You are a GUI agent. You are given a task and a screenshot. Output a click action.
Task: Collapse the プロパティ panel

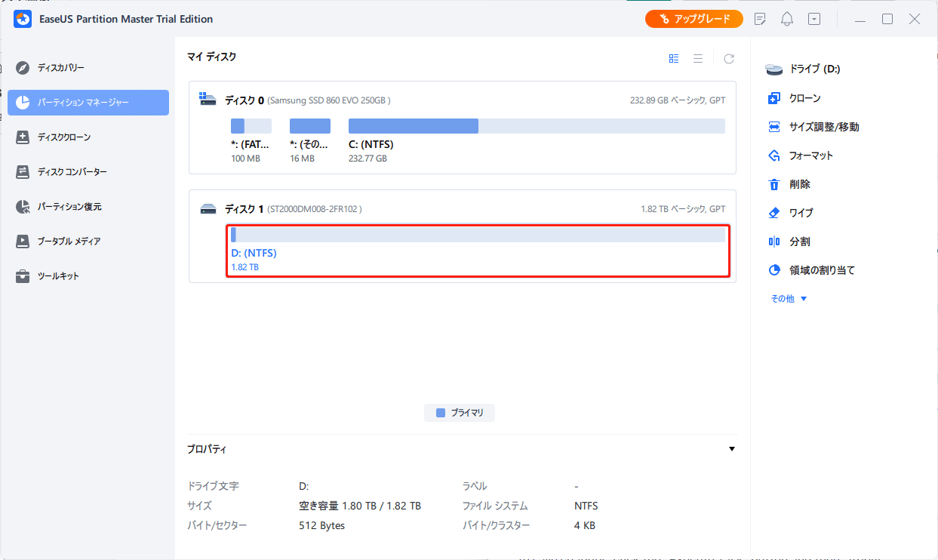(x=731, y=448)
